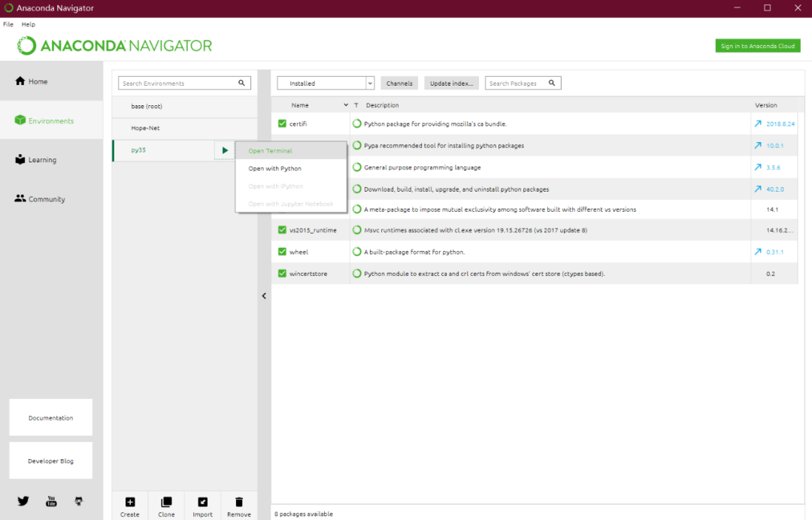The height and width of the screenshot is (520, 812).
Task: Click the 2018.8.24 version link
Action: tap(780, 124)
